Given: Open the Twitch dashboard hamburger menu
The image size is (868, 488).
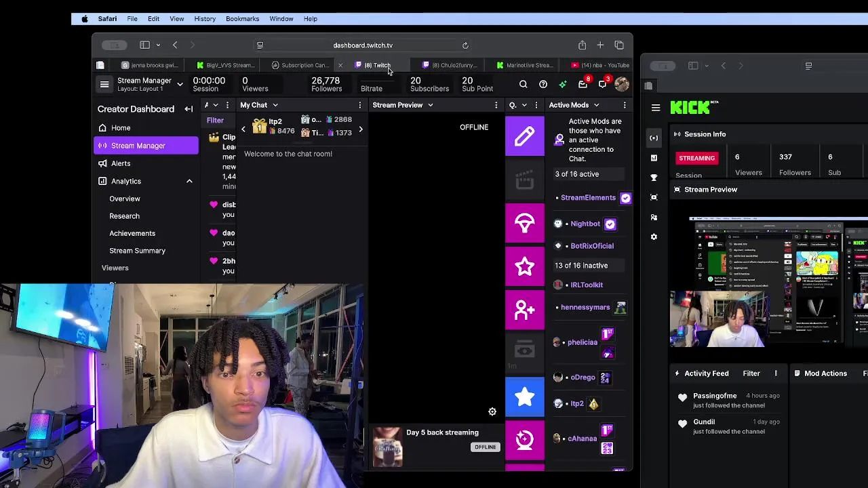Looking at the screenshot, I should [104, 84].
